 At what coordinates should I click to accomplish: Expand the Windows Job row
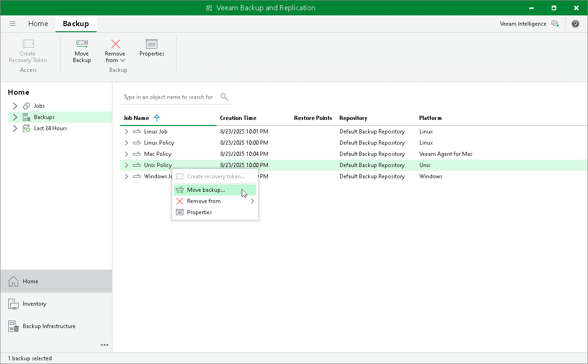[126, 176]
